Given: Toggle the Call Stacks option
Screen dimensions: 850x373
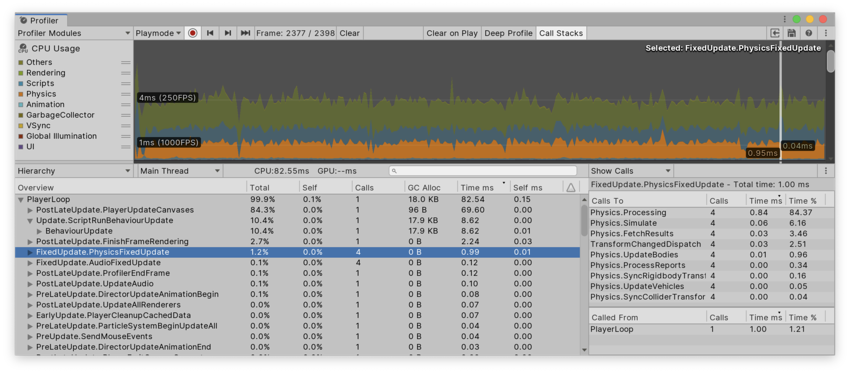Looking at the screenshot, I should tap(561, 33).
